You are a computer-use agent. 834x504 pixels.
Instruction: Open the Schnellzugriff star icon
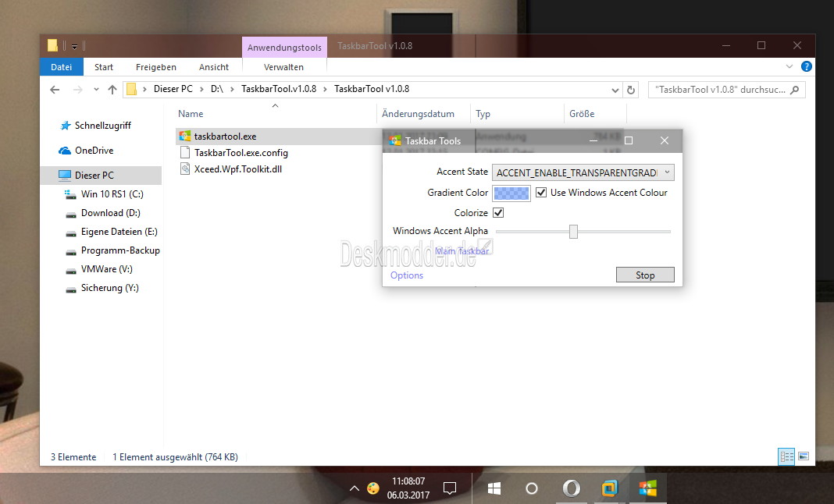[66, 126]
